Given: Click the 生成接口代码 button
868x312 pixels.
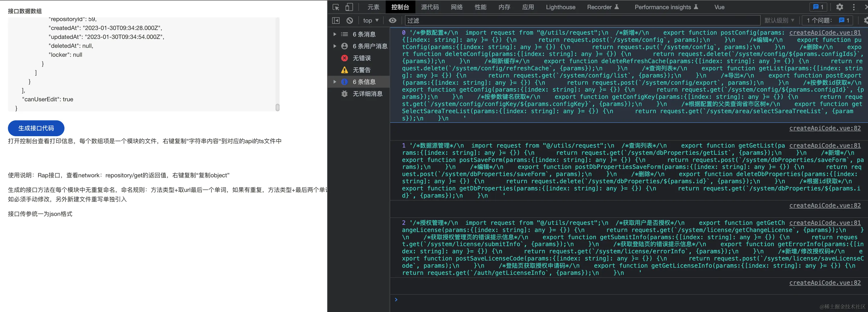Looking at the screenshot, I should pyautogui.click(x=36, y=128).
